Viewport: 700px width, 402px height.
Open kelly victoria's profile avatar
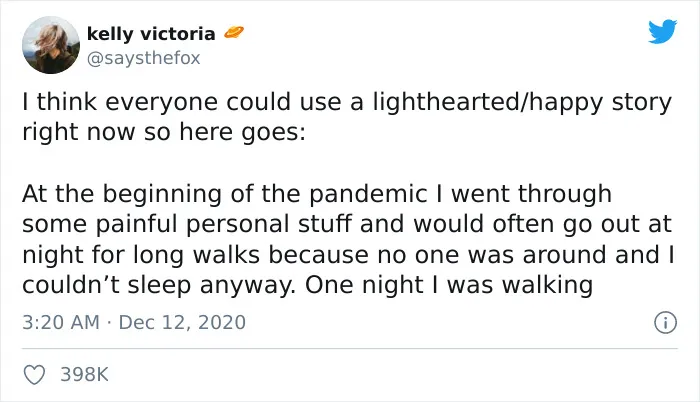pos(51,45)
